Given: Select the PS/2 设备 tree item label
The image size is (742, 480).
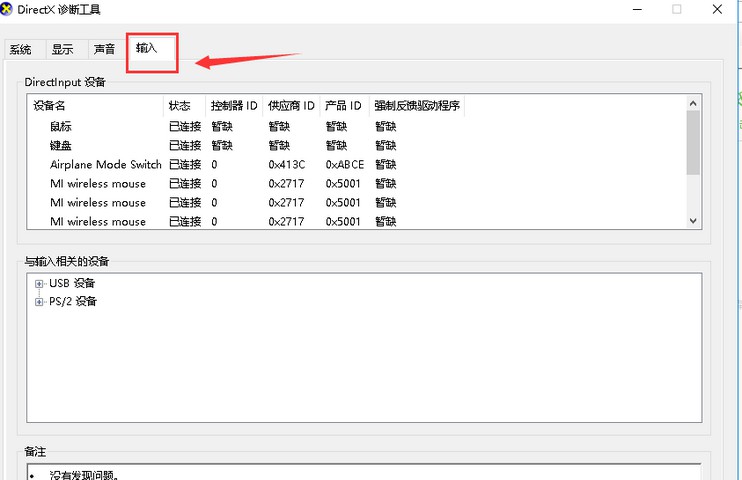Looking at the screenshot, I should click(x=73, y=302).
